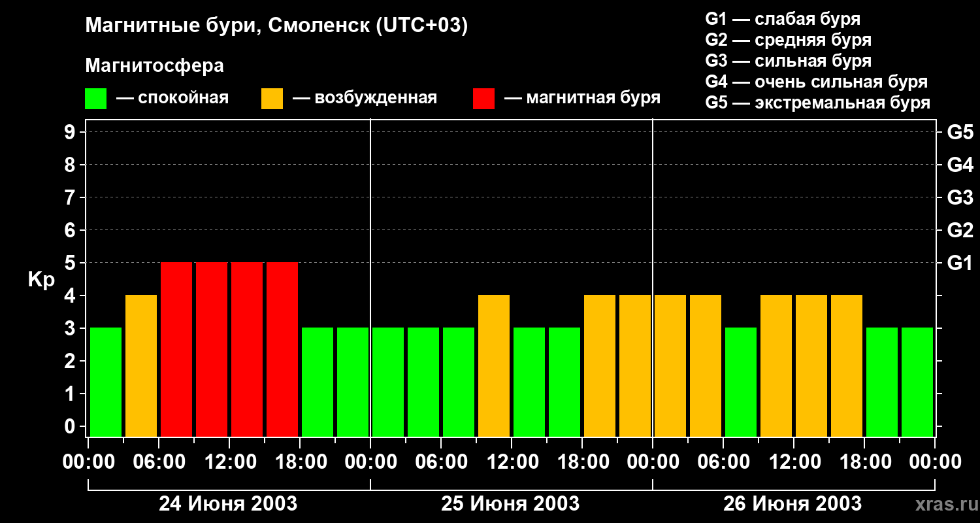Select the green bar for 26 June 21:00–00:00
The width and height of the screenshot is (980, 523).
pyautogui.click(x=917, y=382)
